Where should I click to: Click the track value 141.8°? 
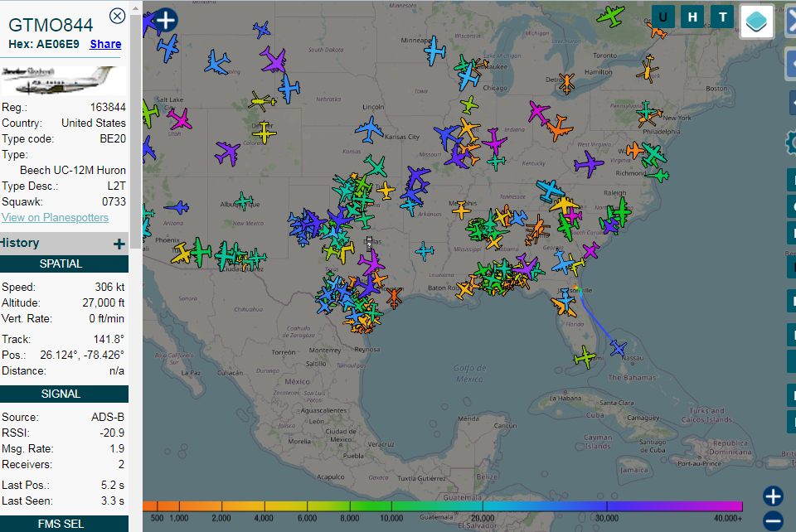tap(109, 339)
